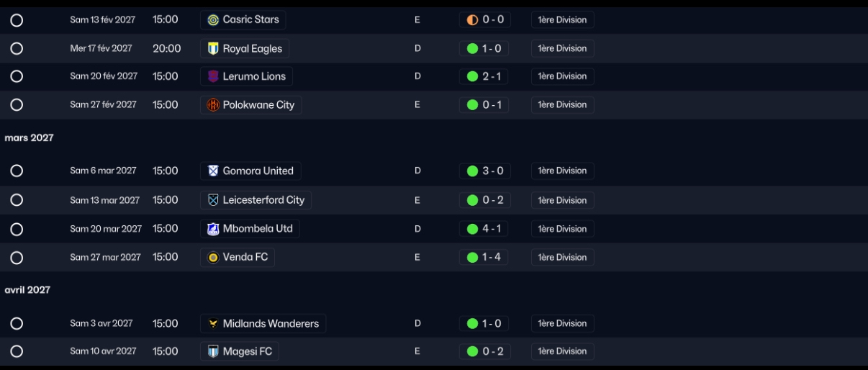The height and width of the screenshot is (370, 868).
Task: Click the Mbombela Utd club badge icon
Action: [213, 229]
